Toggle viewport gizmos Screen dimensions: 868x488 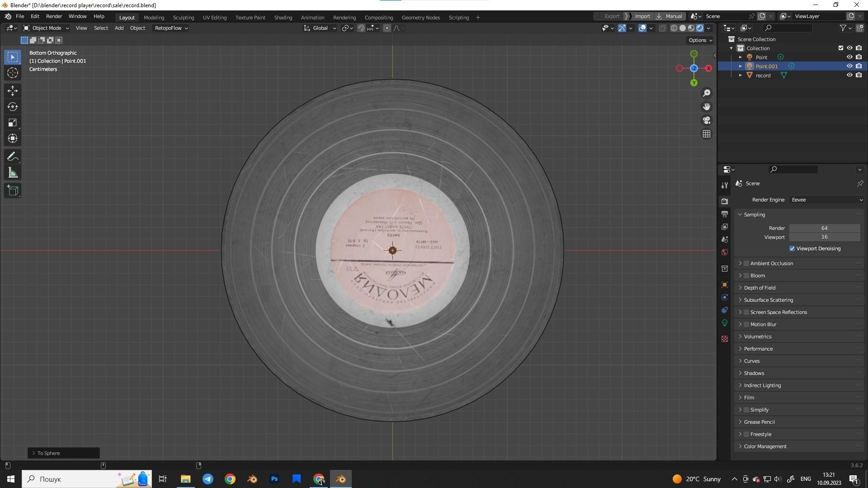coord(622,28)
